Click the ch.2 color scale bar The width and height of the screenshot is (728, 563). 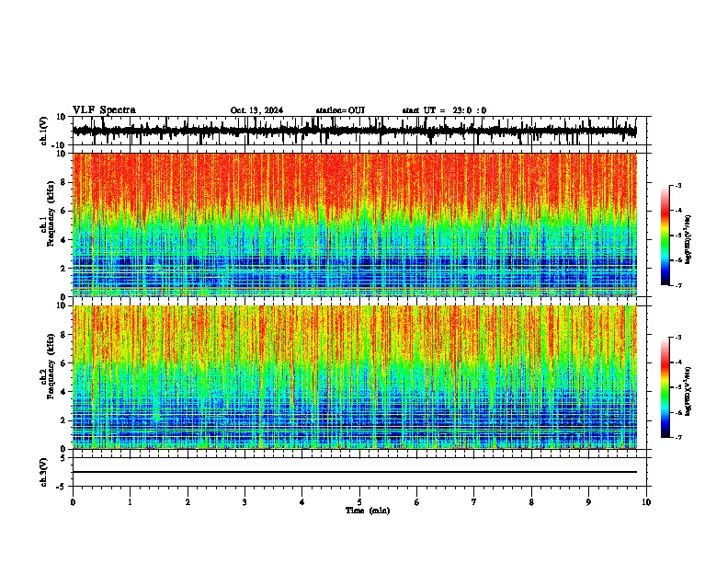665,387
